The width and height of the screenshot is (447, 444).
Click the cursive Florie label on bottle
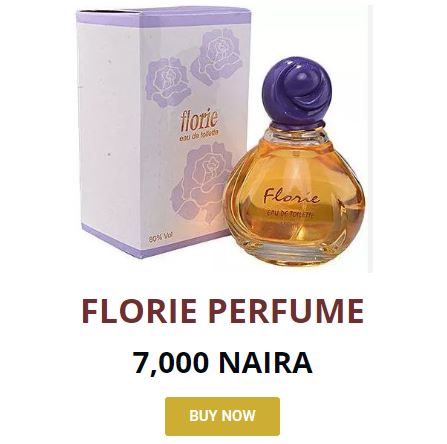click(x=291, y=196)
